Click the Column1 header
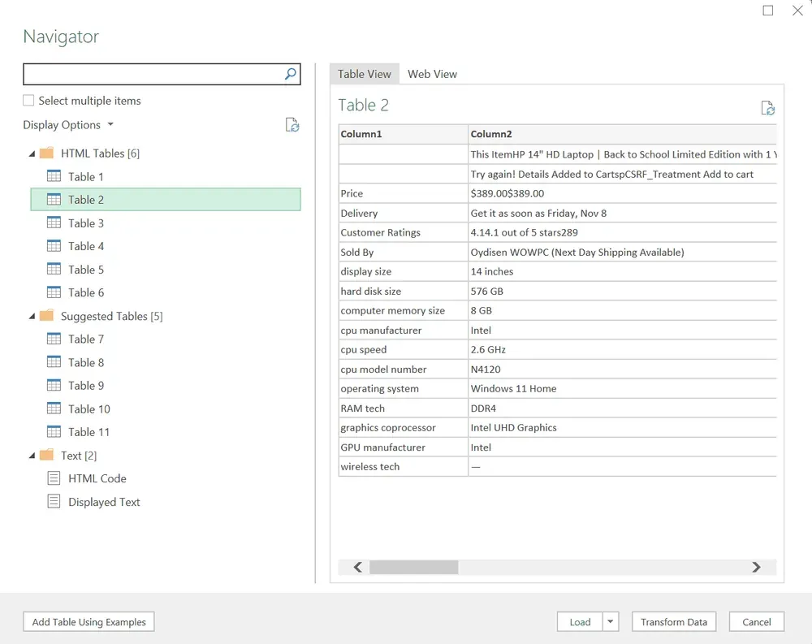Viewport: 812px width, 644px height. (x=404, y=134)
